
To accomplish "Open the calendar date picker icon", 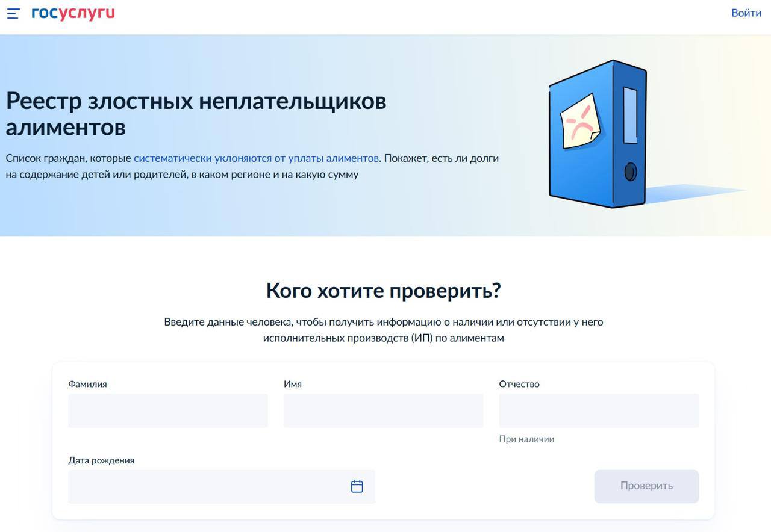I will pyautogui.click(x=357, y=486).
